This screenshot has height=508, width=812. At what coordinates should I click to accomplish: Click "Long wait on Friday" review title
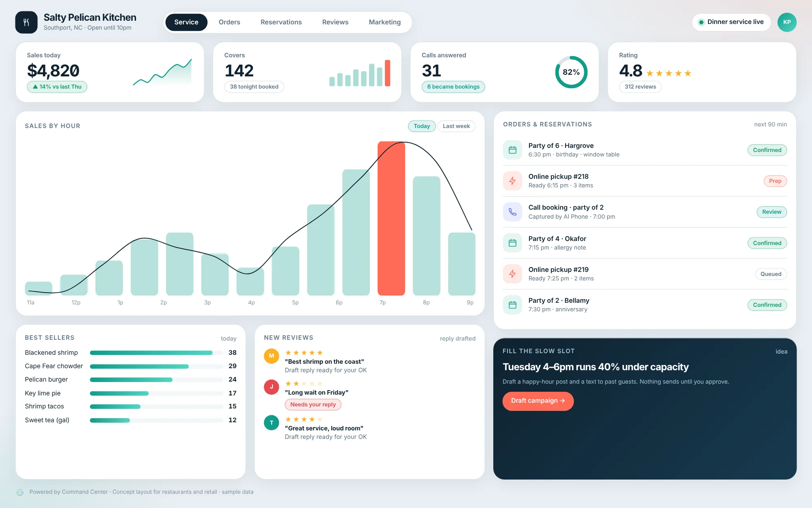point(317,393)
